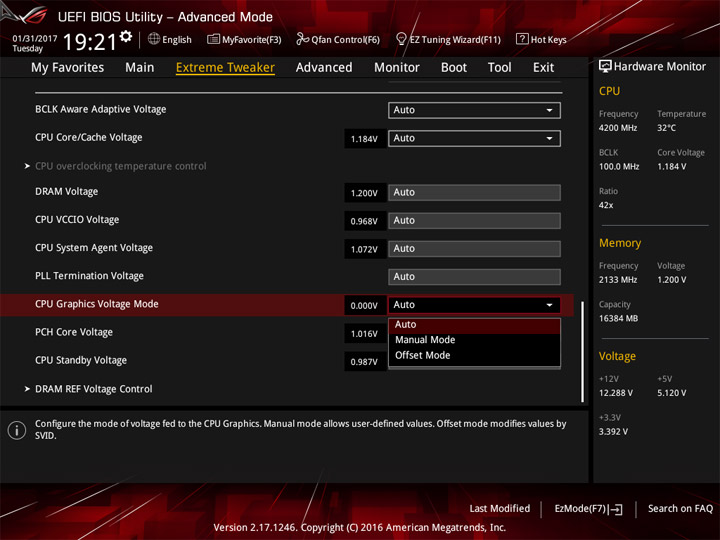Click the 1.184V CPU Core/Cache value
Image resolution: width=720 pixels, height=540 pixels.
tap(364, 139)
